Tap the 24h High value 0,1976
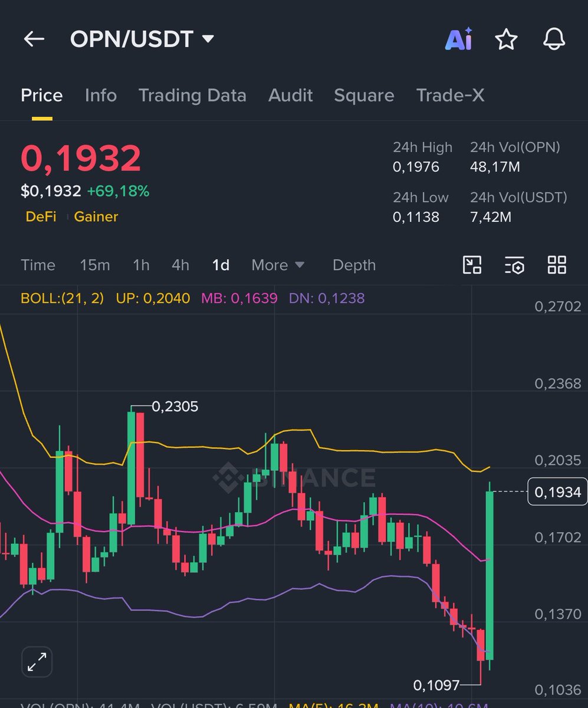The height and width of the screenshot is (708, 588). pos(416,167)
